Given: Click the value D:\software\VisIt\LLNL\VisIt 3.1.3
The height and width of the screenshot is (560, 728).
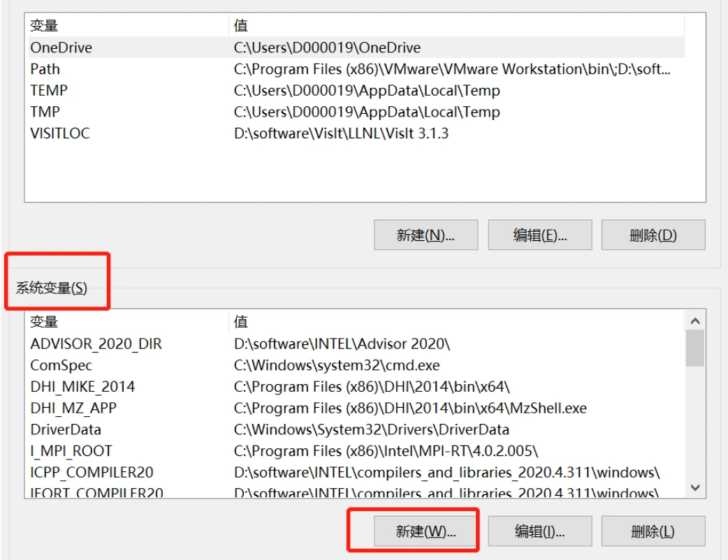Looking at the screenshot, I should [341, 133].
